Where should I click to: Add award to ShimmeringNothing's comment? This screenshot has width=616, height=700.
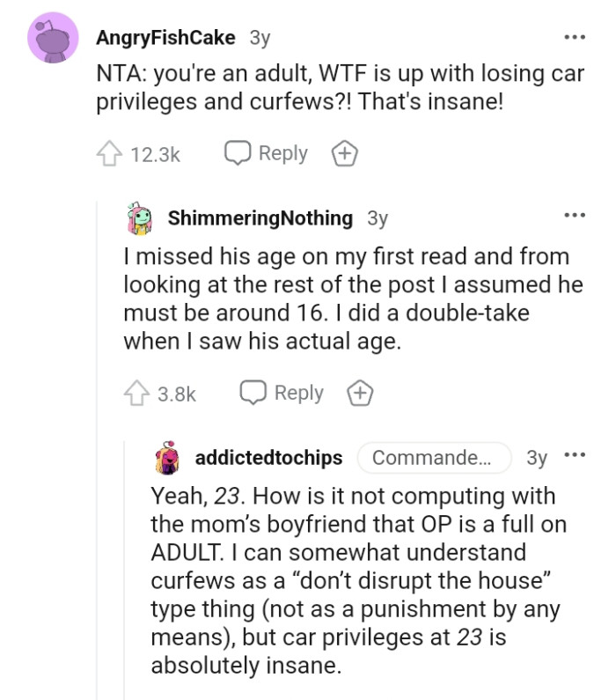[x=360, y=394]
